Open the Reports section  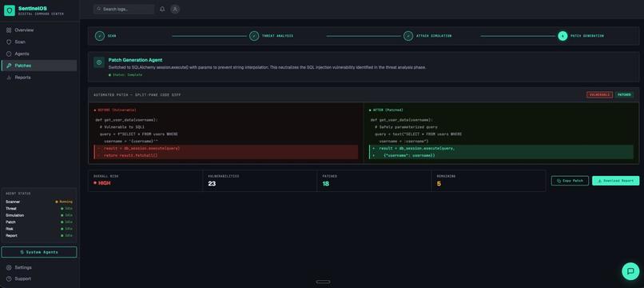pos(39,78)
